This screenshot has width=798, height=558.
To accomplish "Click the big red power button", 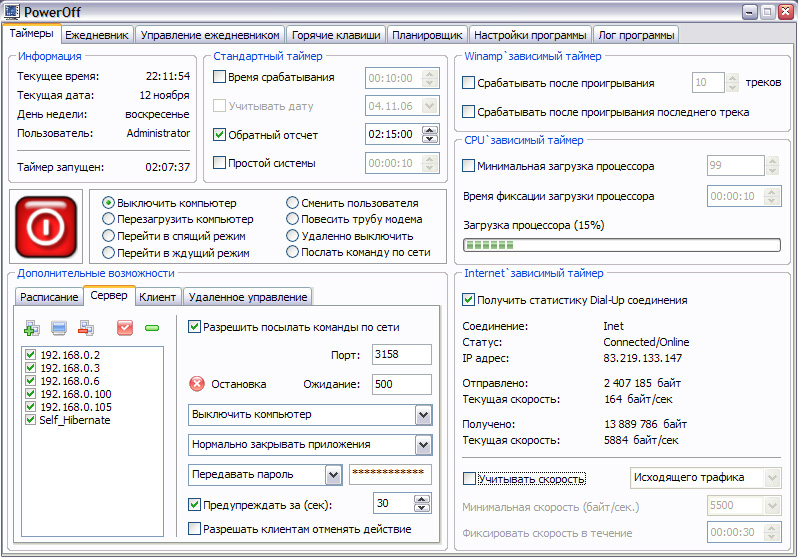I will click(x=46, y=225).
